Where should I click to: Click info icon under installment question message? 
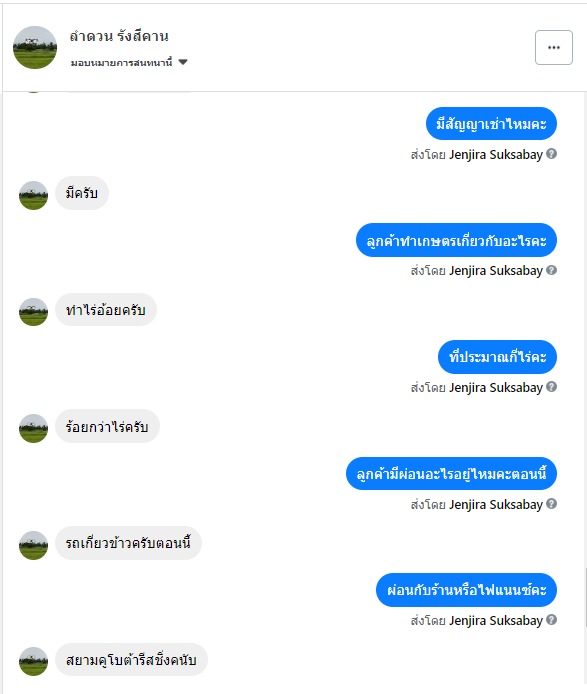pyautogui.click(x=551, y=504)
